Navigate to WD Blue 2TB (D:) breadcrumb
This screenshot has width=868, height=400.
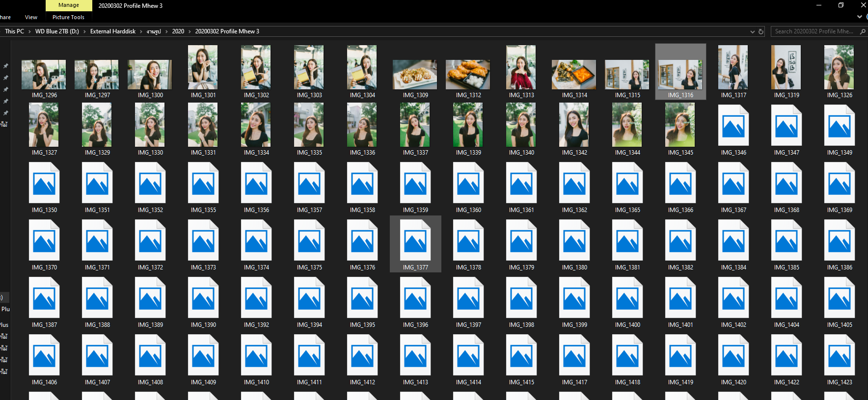pos(57,31)
